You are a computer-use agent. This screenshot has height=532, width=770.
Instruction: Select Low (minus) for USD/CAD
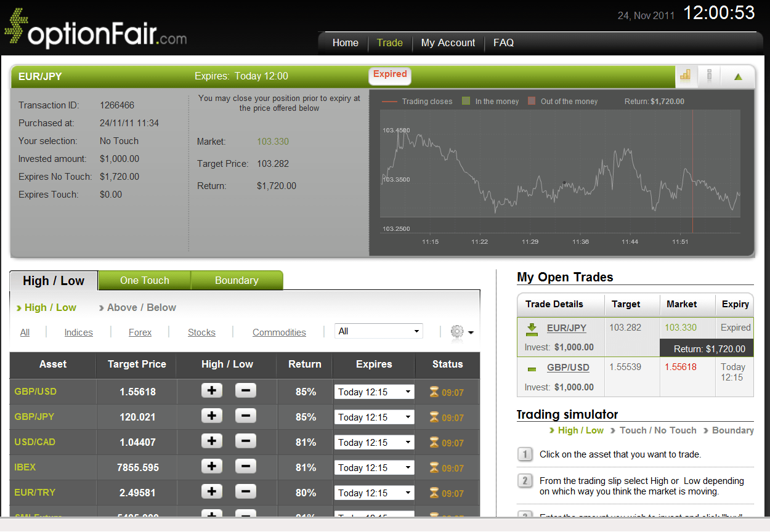coord(245,441)
